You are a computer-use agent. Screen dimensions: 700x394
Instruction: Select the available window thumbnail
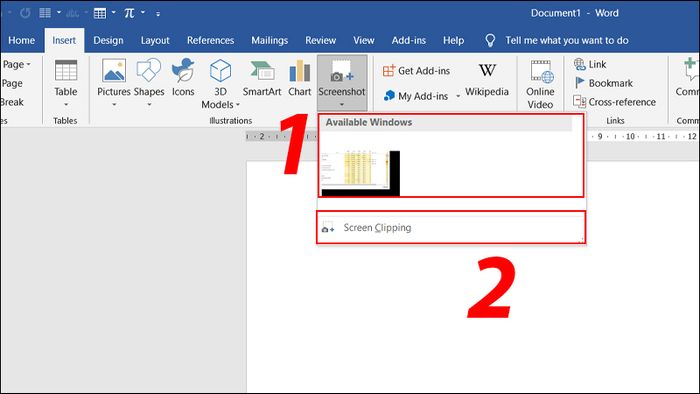tap(361, 173)
